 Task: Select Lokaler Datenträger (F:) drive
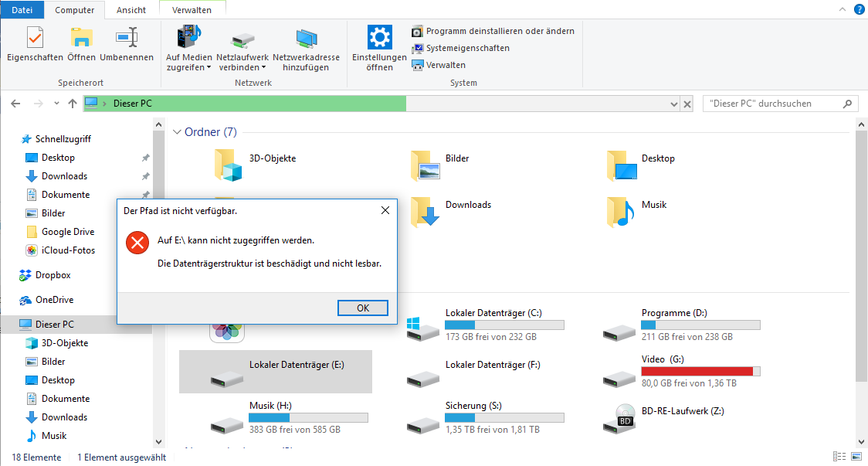(x=474, y=372)
